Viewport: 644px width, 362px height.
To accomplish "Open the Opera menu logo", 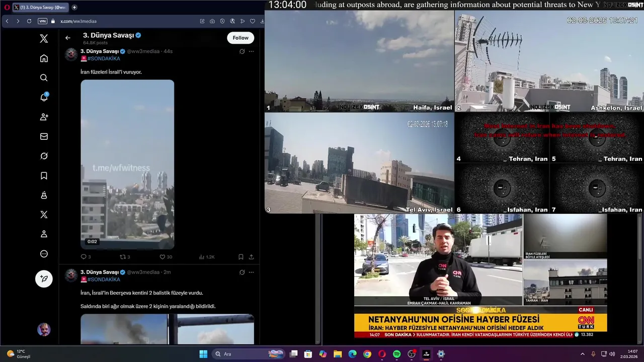I will [7, 8].
